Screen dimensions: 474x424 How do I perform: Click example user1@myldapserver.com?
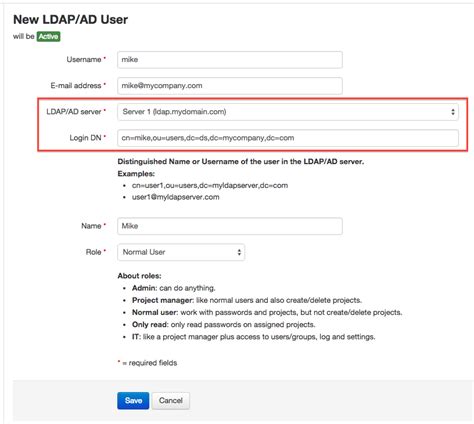(176, 197)
